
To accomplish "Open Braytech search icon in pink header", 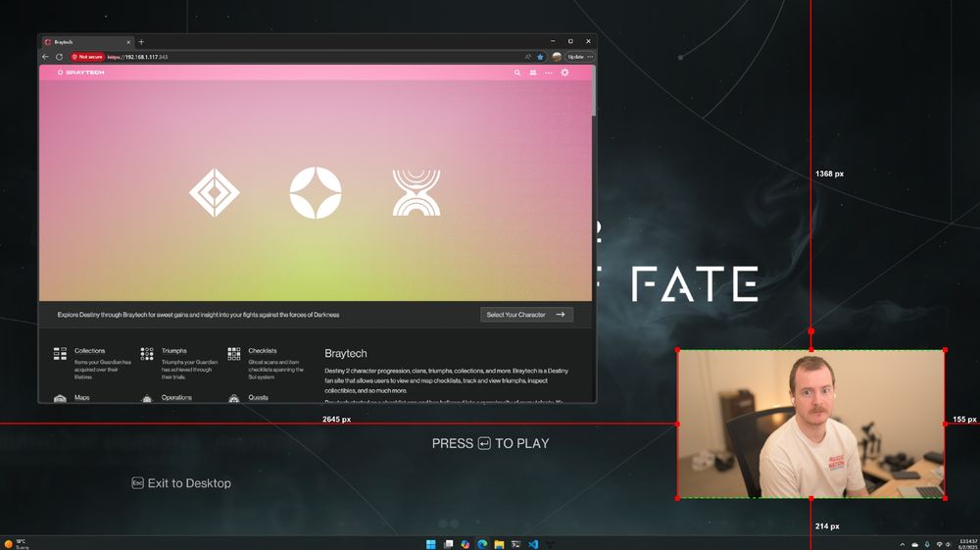I will point(517,73).
